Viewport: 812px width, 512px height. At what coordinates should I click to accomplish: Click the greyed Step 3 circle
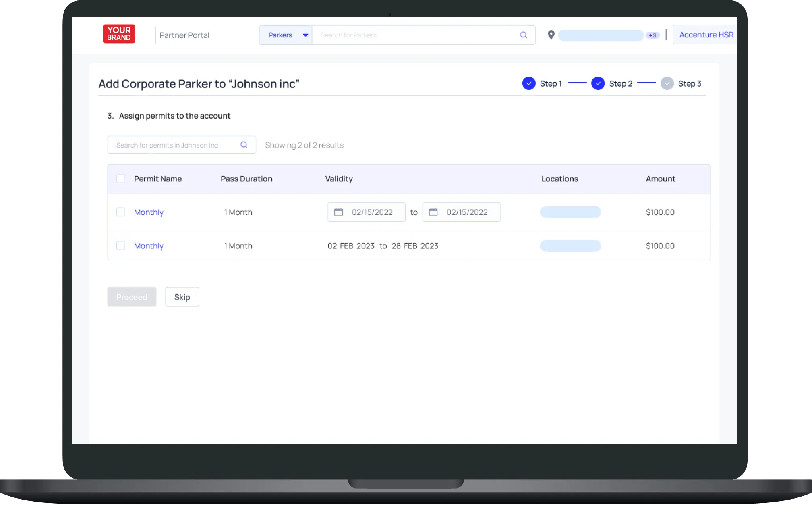(667, 83)
